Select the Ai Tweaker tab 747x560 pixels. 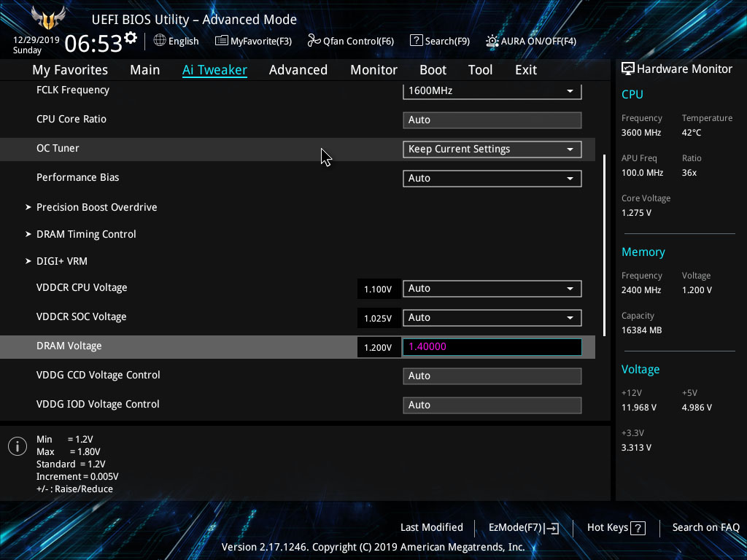(214, 70)
